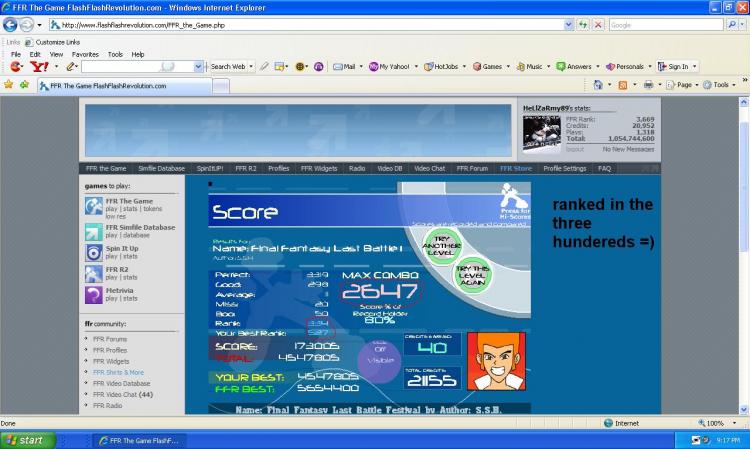
Task: Click Try Another Level green button
Action: pos(441,246)
